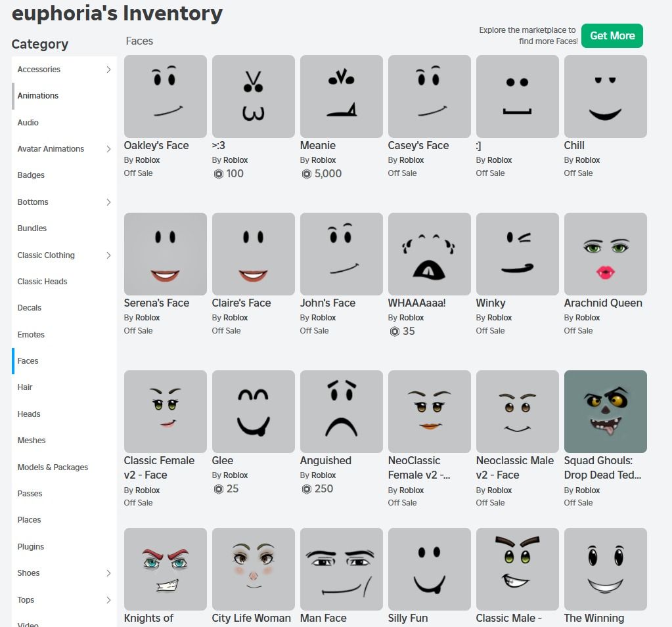Open the Meanie face thumbnail
Viewport: 672px width, 627px height.
coord(341,97)
